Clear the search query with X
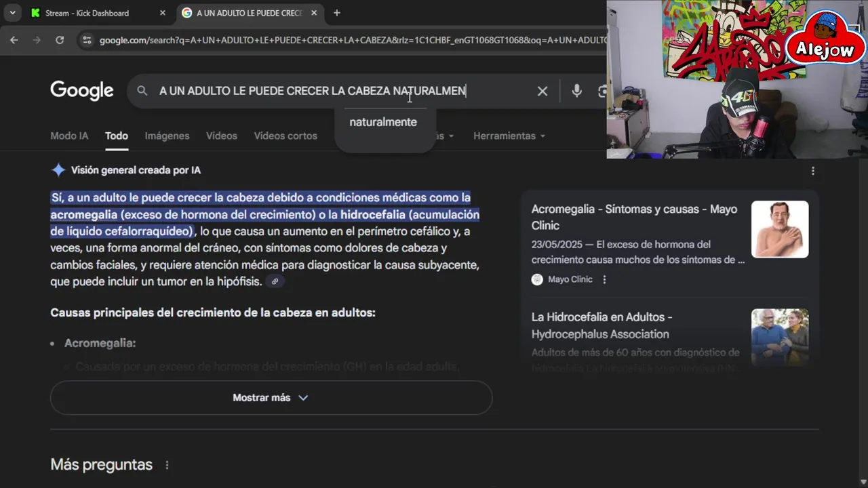 (x=542, y=91)
